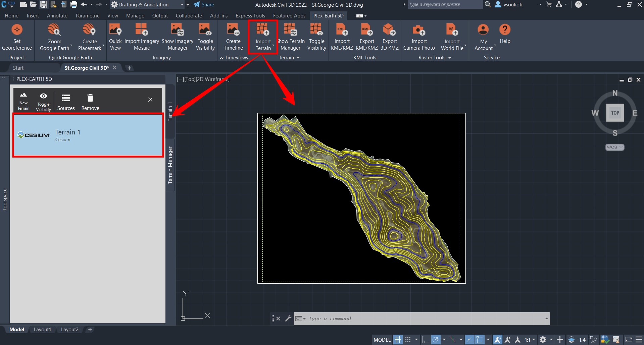644x345 pixels.
Task: Create a New Terrain from the panel
Action: (x=23, y=101)
